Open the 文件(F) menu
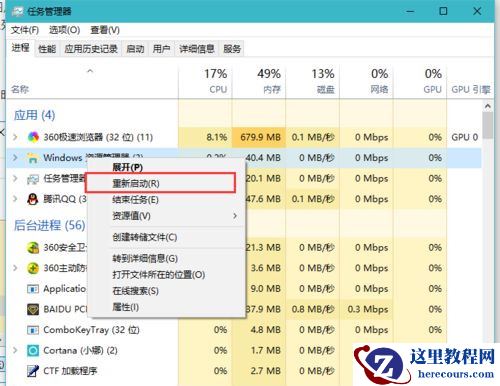Viewport: 500px width, 386px height. (25, 30)
